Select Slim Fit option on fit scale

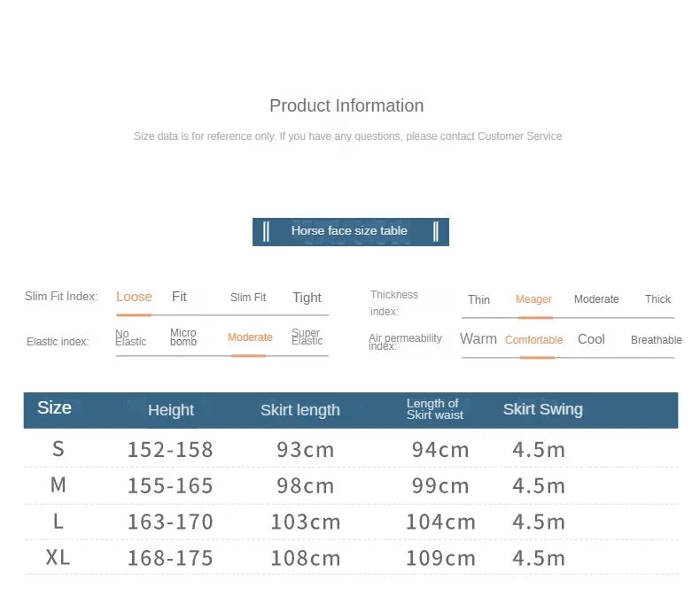point(248,298)
